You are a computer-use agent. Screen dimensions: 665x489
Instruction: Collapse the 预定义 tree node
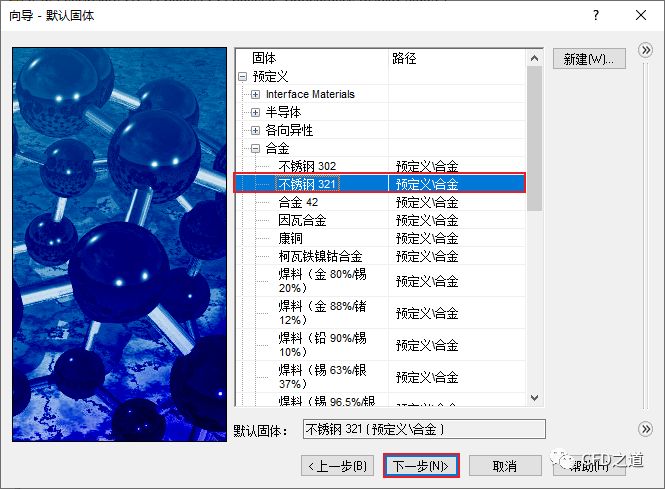click(x=242, y=76)
